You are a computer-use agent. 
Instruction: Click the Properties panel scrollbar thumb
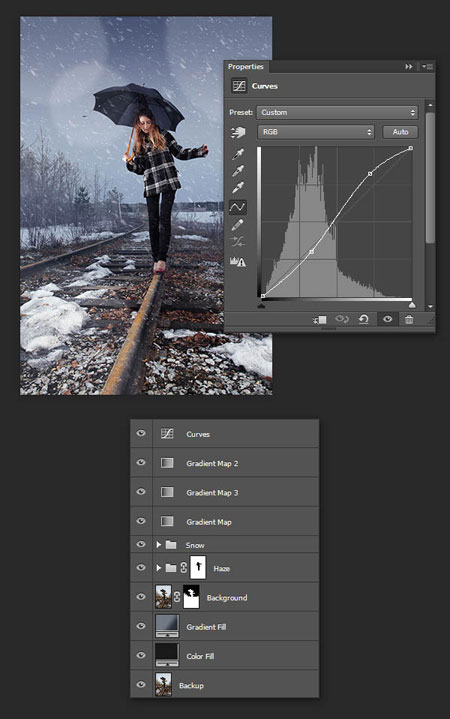(430, 177)
